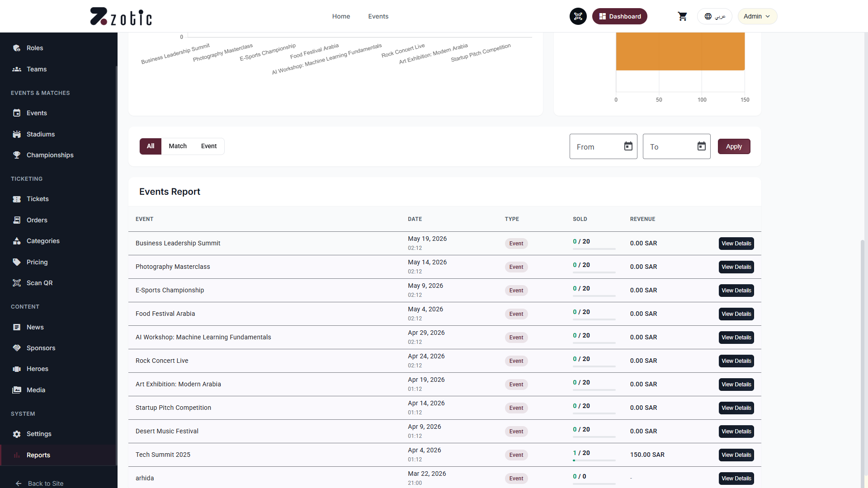Open the To date calendar icon
This screenshot has width=868, height=488.
(701, 146)
